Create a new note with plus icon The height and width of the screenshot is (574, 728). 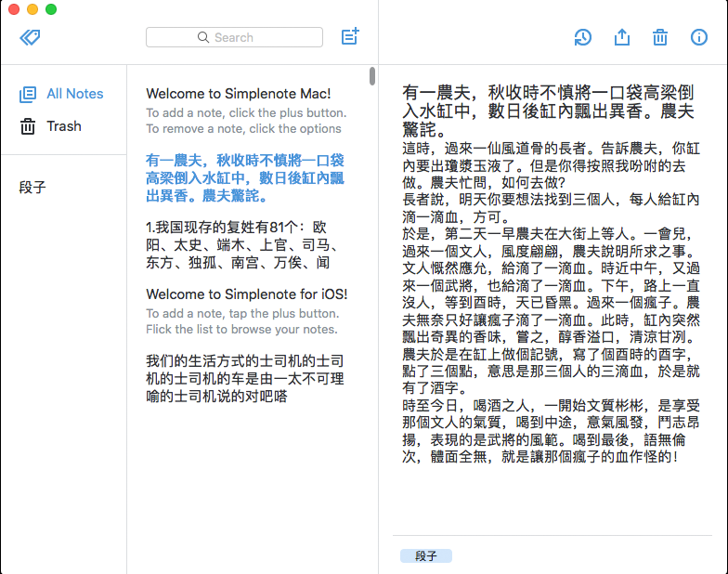tap(350, 37)
